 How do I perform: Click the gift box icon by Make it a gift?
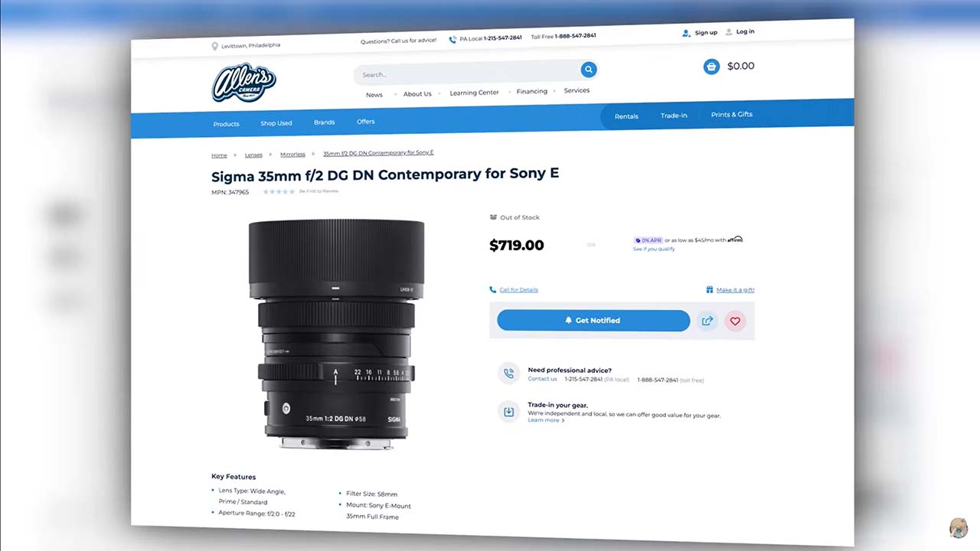pyautogui.click(x=710, y=290)
